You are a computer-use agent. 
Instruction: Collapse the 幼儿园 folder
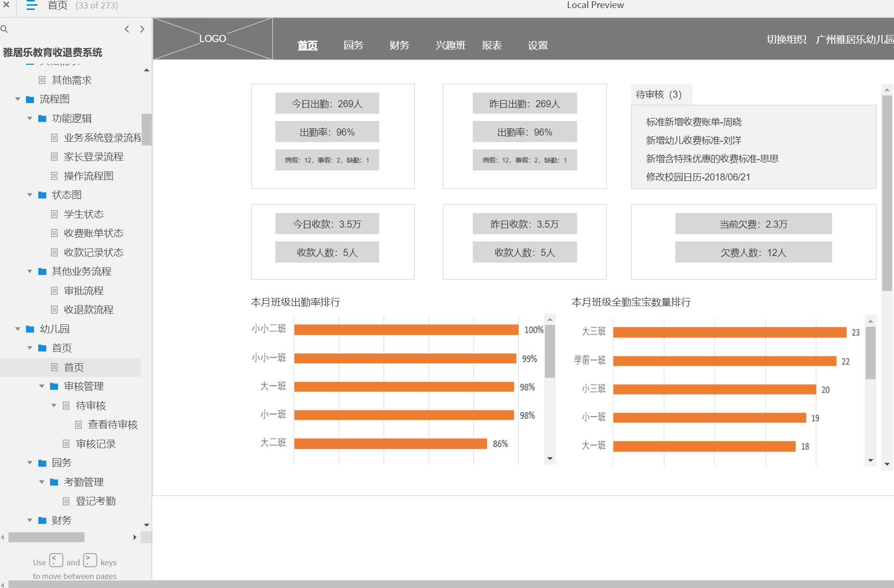click(x=17, y=329)
